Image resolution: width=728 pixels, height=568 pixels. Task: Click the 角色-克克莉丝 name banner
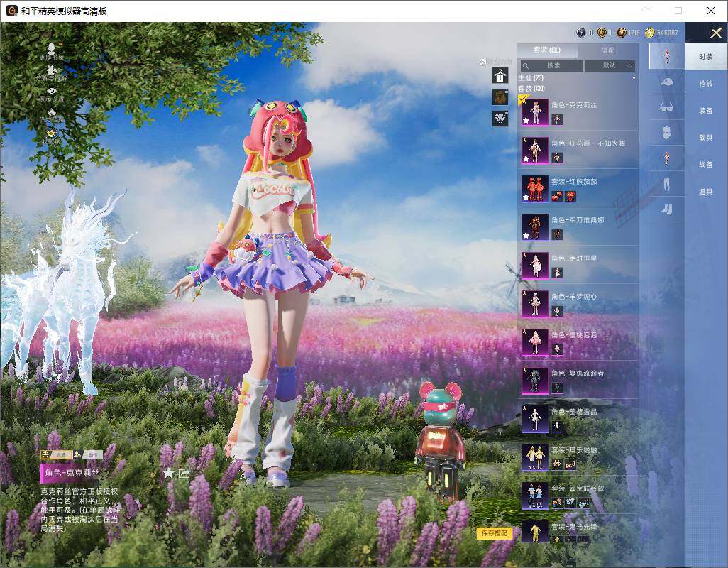[x=72, y=474]
